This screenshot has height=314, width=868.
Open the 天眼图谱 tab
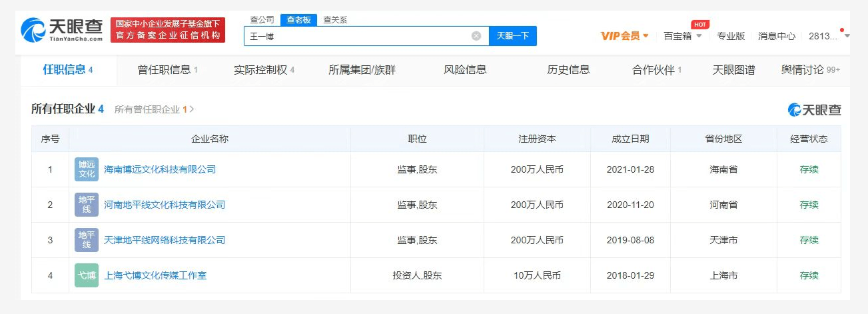[x=734, y=69]
